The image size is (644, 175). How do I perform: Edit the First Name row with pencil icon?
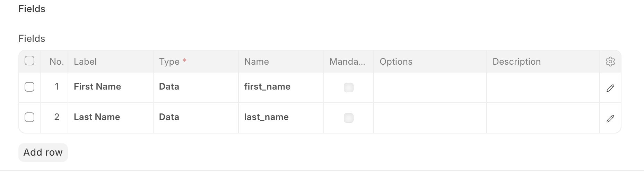pos(610,88)
